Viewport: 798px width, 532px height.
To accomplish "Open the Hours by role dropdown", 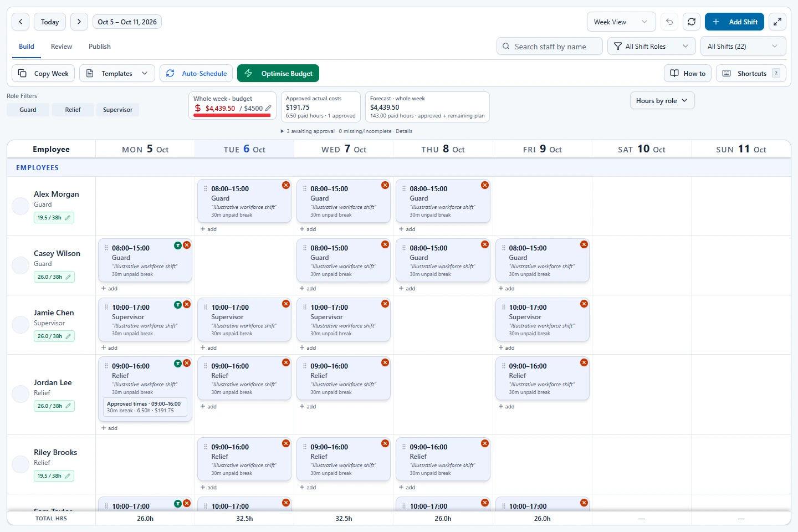I will pyautogui.click(x=662, y=100).
